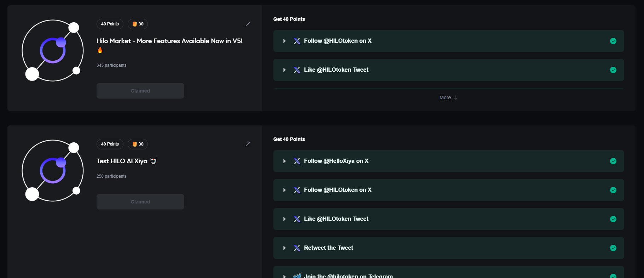Click Telegram icon on Join @hilotoken task
This screenshot has width=644, height=278.
tap(297, 276)
